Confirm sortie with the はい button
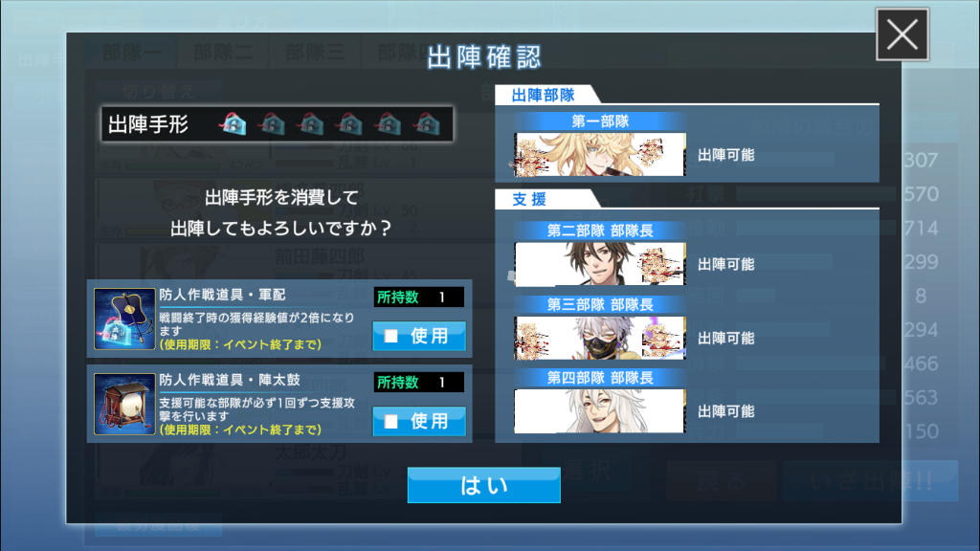 [x=483, y=485]
